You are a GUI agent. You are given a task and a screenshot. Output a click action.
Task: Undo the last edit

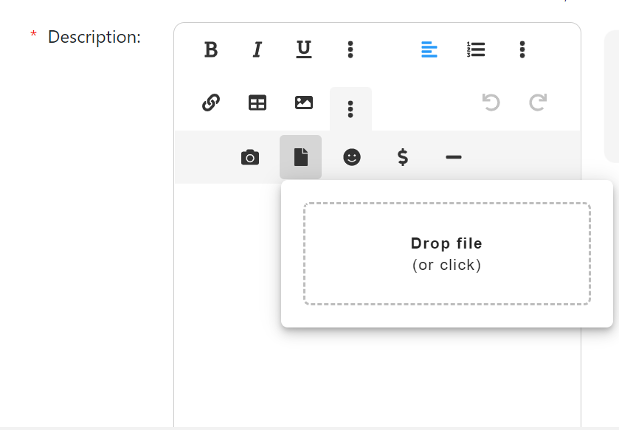tap(491, 103)
